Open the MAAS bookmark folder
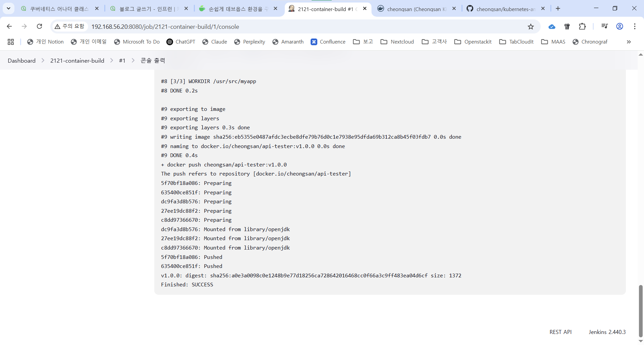This screenshot has width=644, height=345. pos(553,42)
